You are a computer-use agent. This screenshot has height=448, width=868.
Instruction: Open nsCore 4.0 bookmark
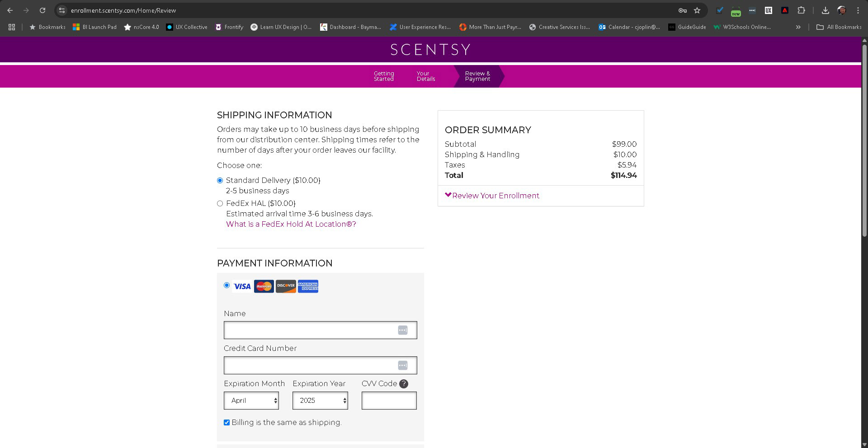[x=142, y=27]
